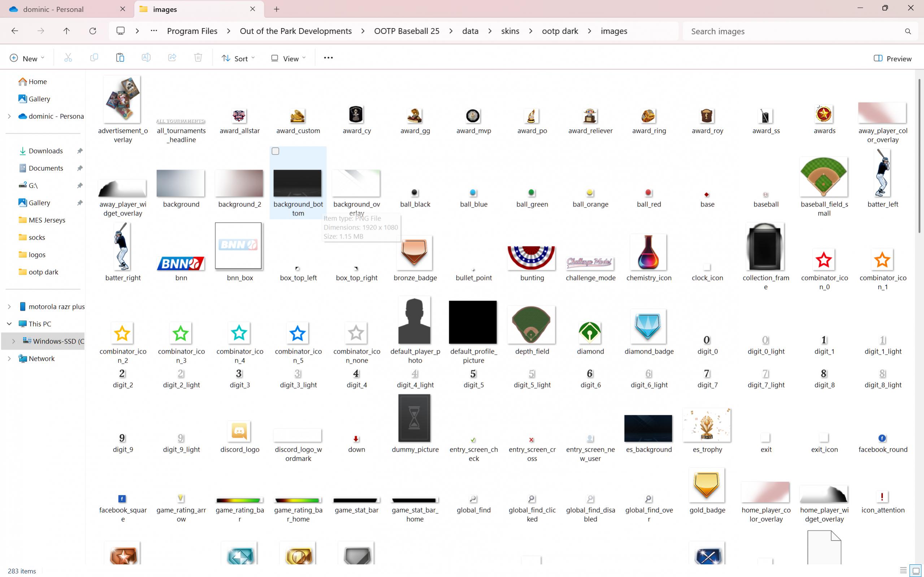
Task: Open See more options ellipsis menu
Action: [328, 58]
